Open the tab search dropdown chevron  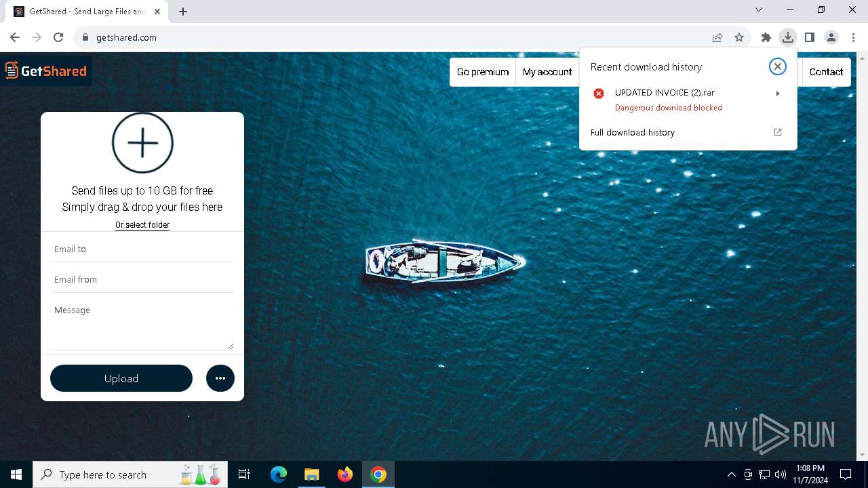pyautogui.click(x=759, y=9)
